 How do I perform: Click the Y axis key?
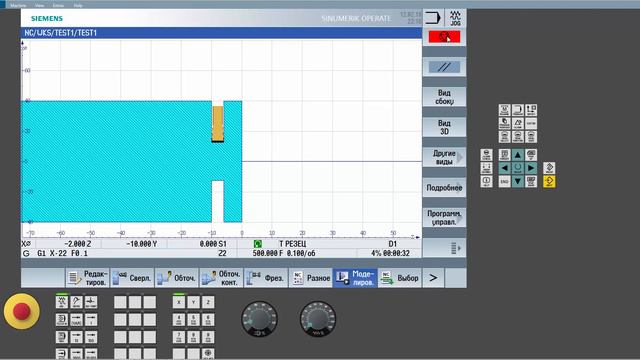click(x=193, y=302)
